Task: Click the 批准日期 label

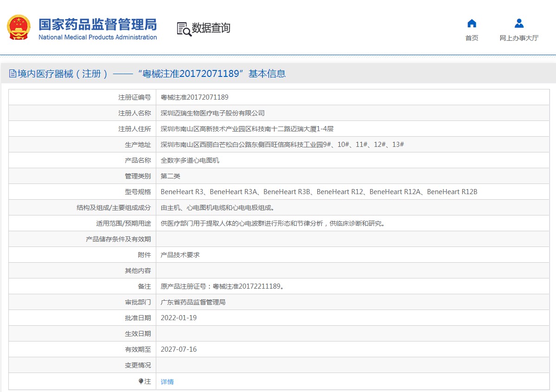Action: (138, 318)
